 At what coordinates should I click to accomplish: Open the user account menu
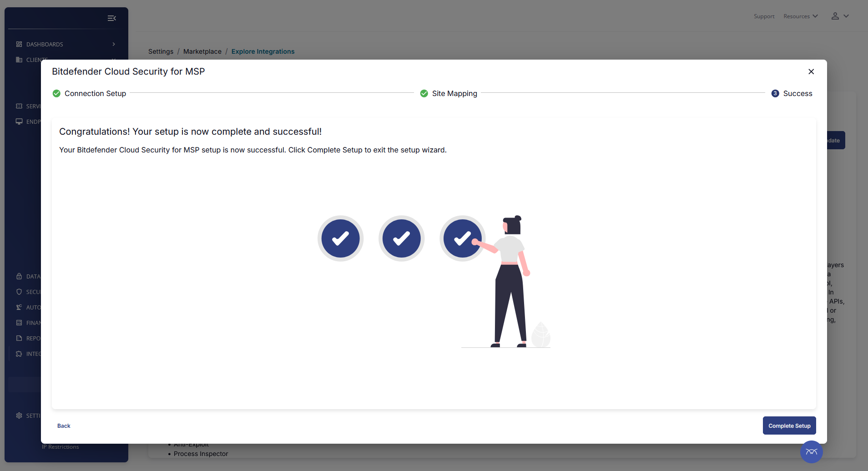pyautogui.click(x=840, y=16)
